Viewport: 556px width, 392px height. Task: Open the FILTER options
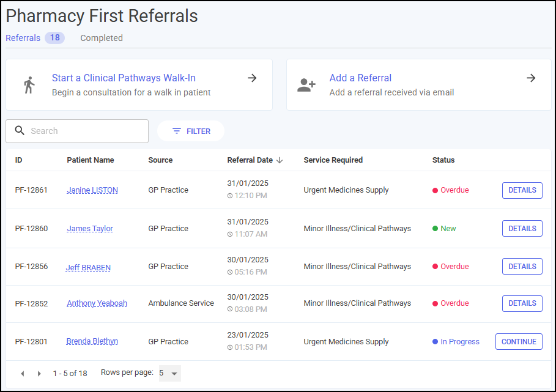tap(191, 131)
